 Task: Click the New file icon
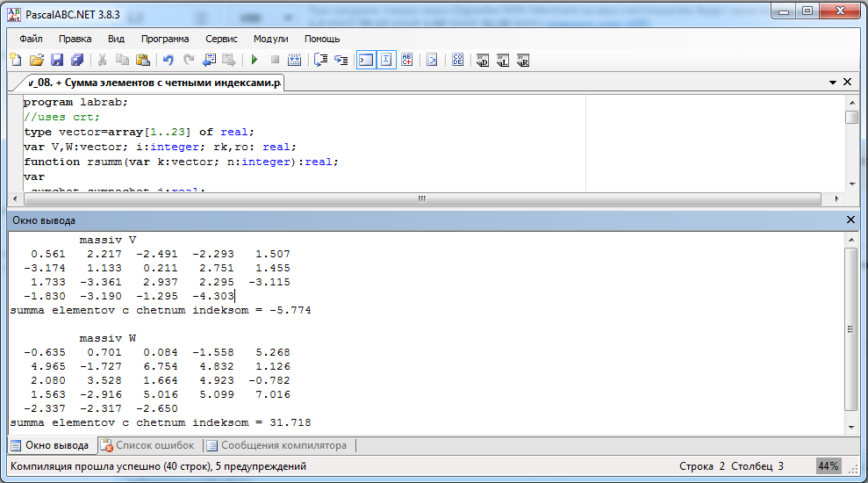15,60
